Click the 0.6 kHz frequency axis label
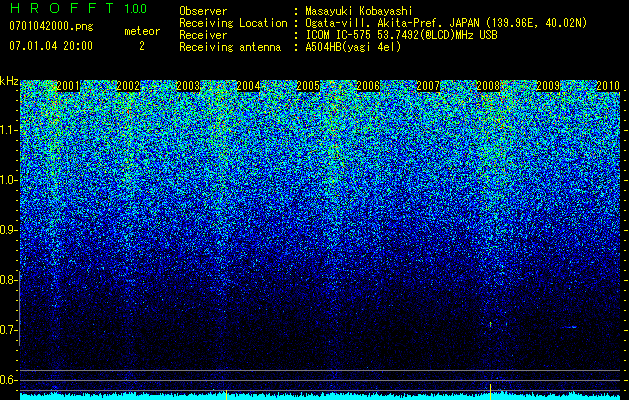Image resolution: width=629 pixels, height=400 pixels. [8, 380]
